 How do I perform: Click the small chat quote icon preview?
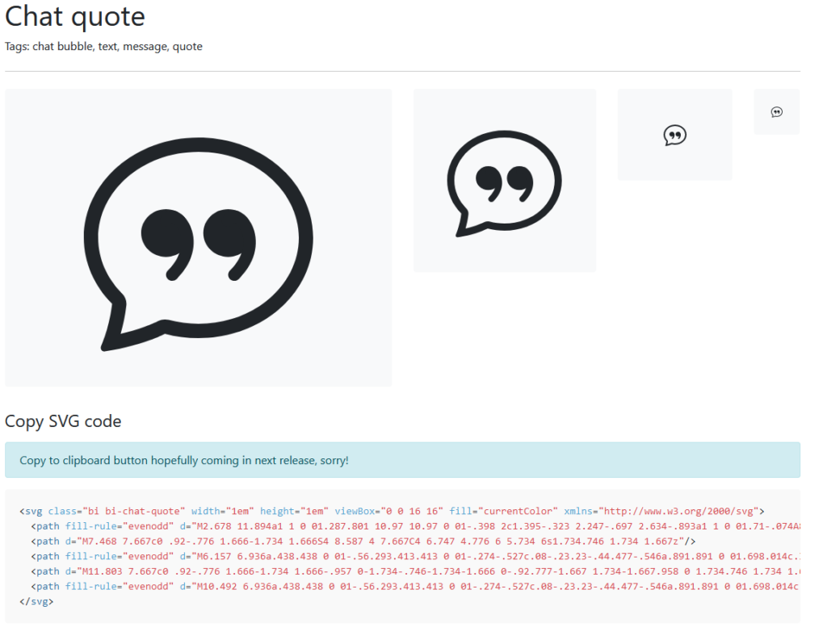pos(674,135)
